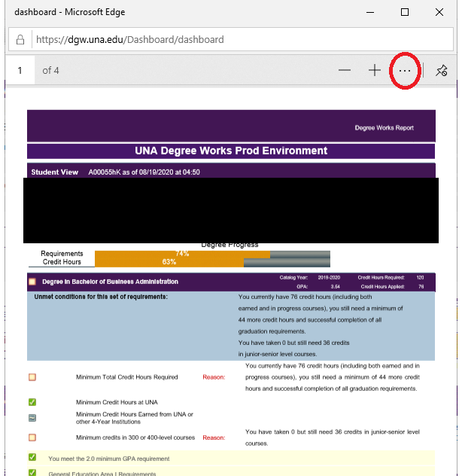The height and width of the screenshot is (476, 462).
Task: Click the Requirements 74% progress bar
Action: (182, 254)
